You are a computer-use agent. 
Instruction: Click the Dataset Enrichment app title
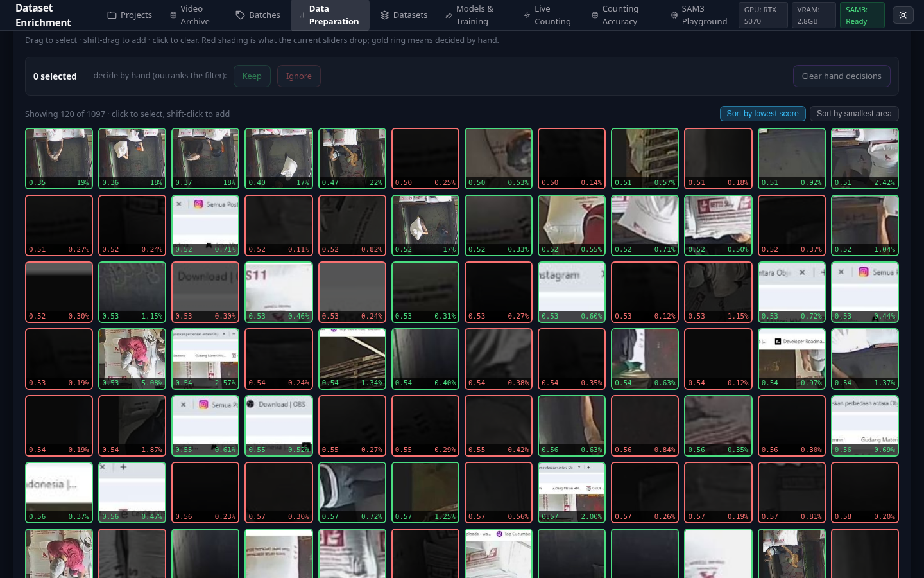[x=43, y=15]
